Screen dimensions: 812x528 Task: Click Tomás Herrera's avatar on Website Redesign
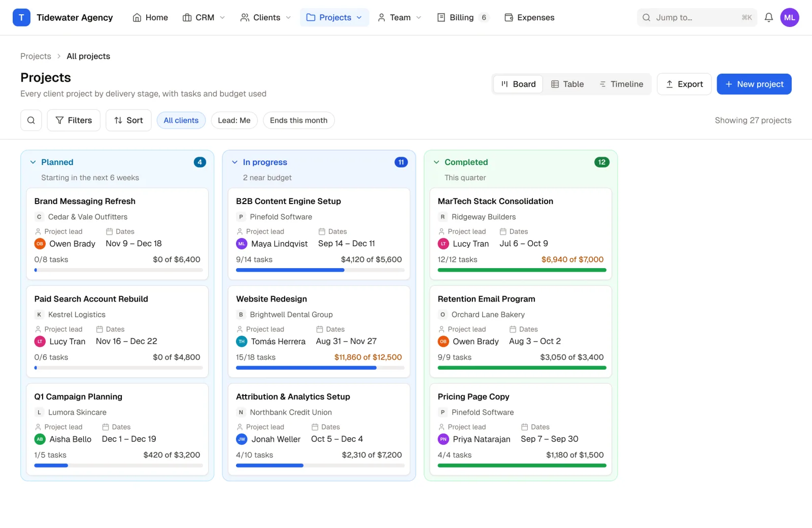(x=242, y=342)
